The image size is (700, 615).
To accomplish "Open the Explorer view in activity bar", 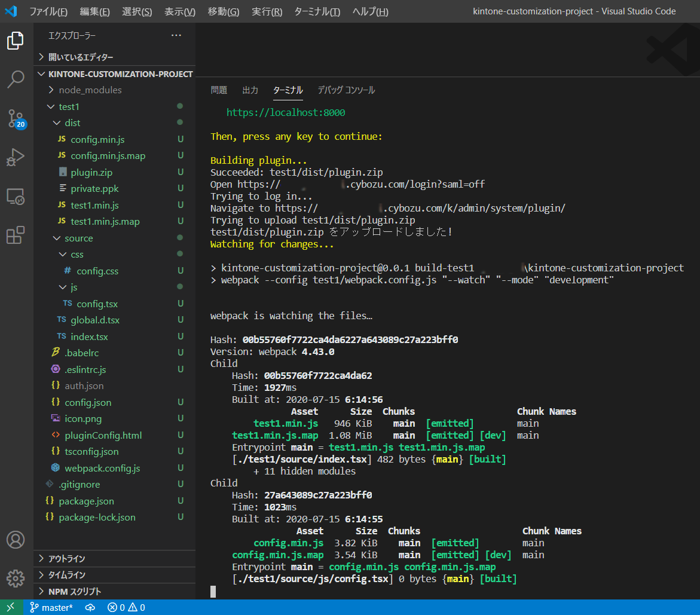I will 16,41.
